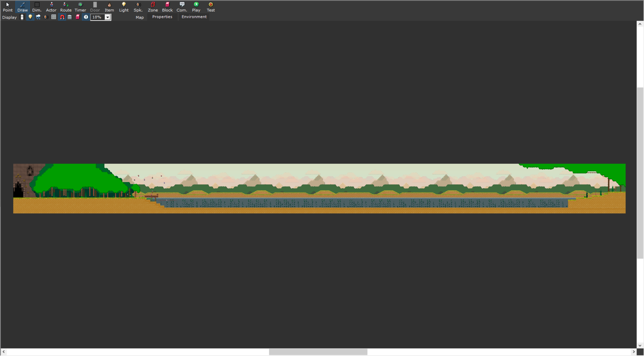
Task: Select the Actor placement tool
Action: pos(51,7)
